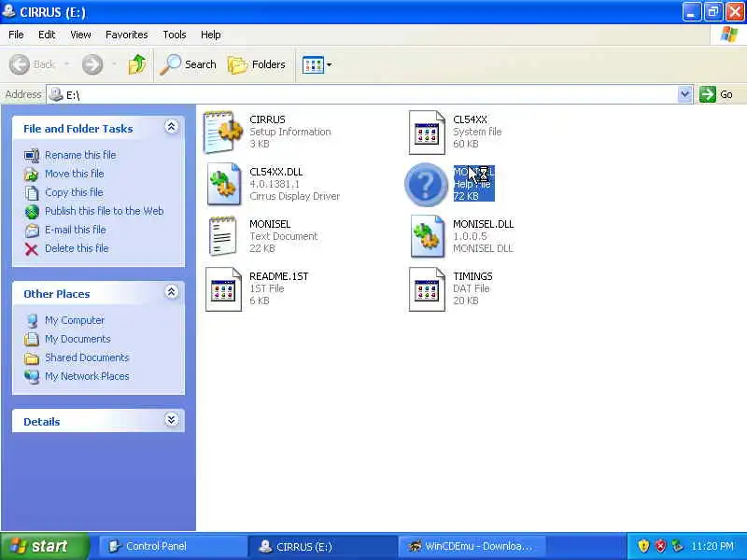This screenshot has height=560, width=747.
Task: Select the MONISEL.DLL file name text
Action: pos(483,224)
